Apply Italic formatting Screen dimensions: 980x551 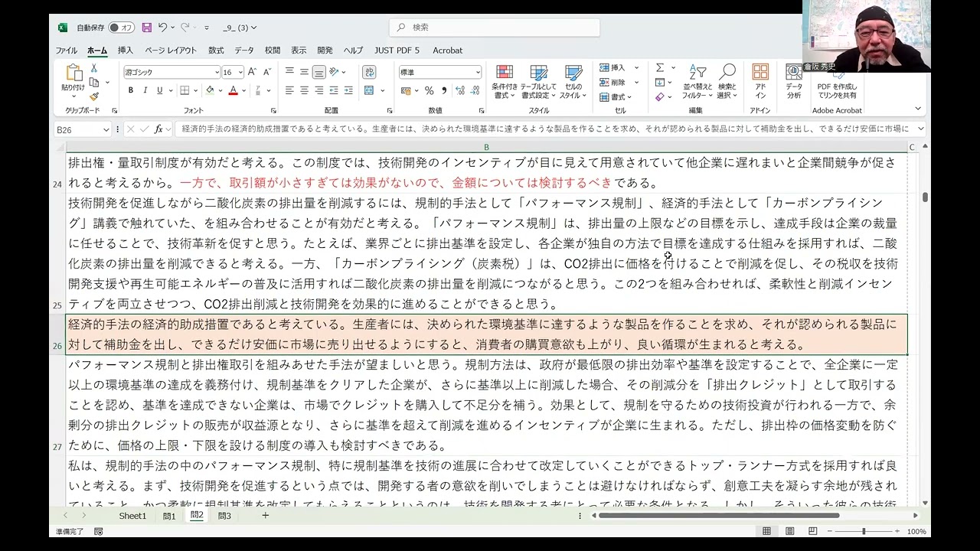click(x=145, y=90)
